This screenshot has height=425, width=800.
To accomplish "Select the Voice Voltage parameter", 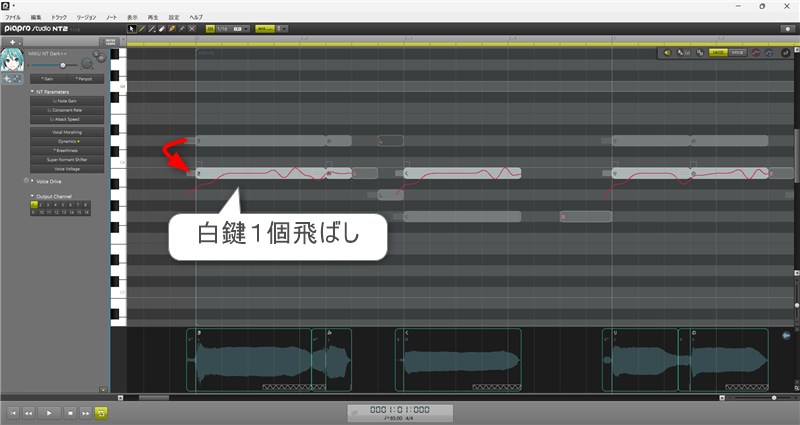I will pyautogui.click(x=67, y=169).
